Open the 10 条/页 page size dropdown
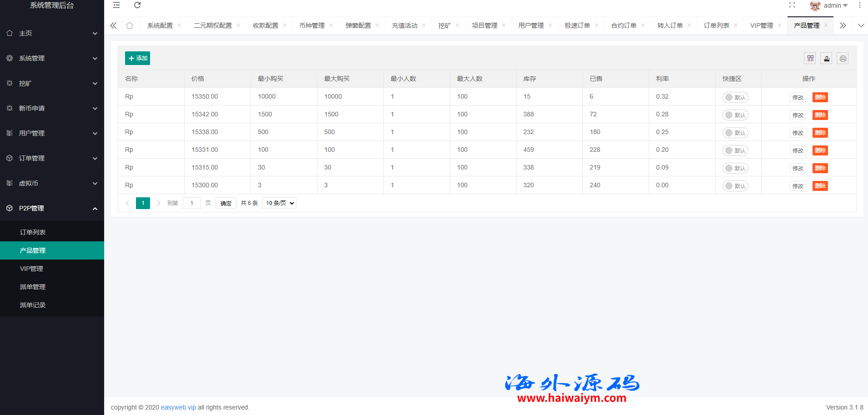 pos(279,203)
